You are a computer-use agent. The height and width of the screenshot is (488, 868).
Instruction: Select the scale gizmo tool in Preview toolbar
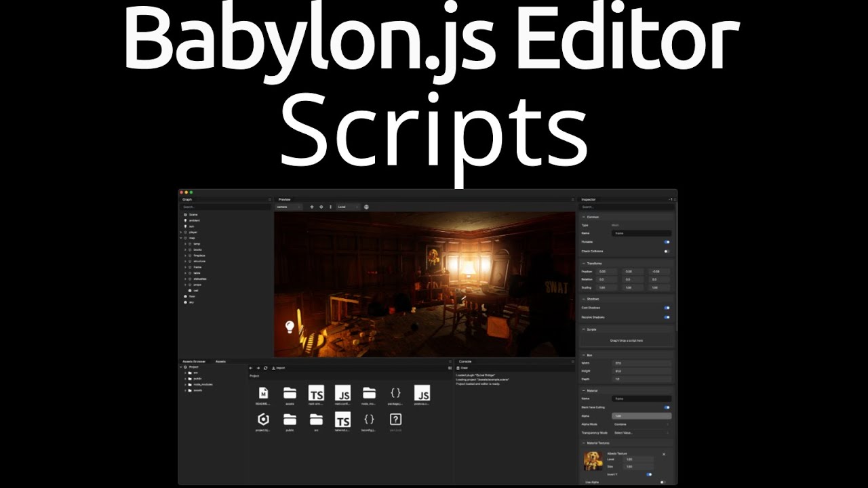pyautogui.click(x=331, y=207)
